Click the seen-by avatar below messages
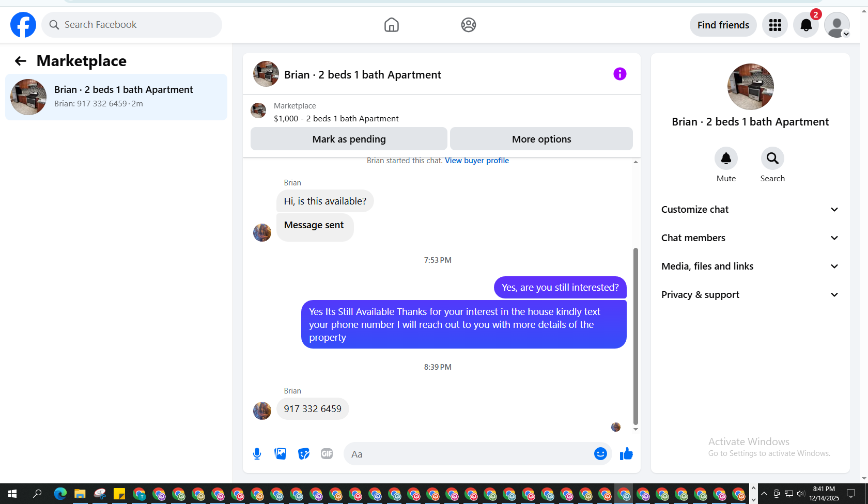Image resolution: width=868 pixels, height=504 pixels. click(x=616, y=427)
